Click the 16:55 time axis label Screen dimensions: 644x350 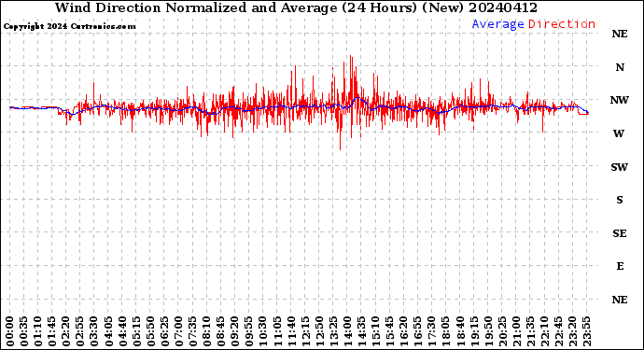[417, 331]
